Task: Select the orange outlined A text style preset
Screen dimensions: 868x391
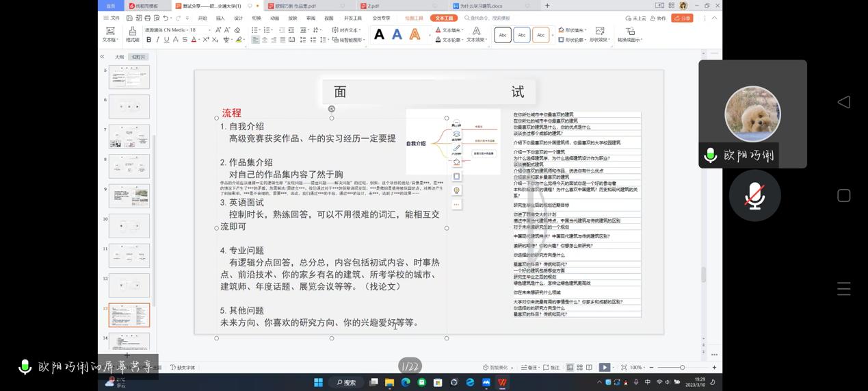Action: tap(415, 34)
